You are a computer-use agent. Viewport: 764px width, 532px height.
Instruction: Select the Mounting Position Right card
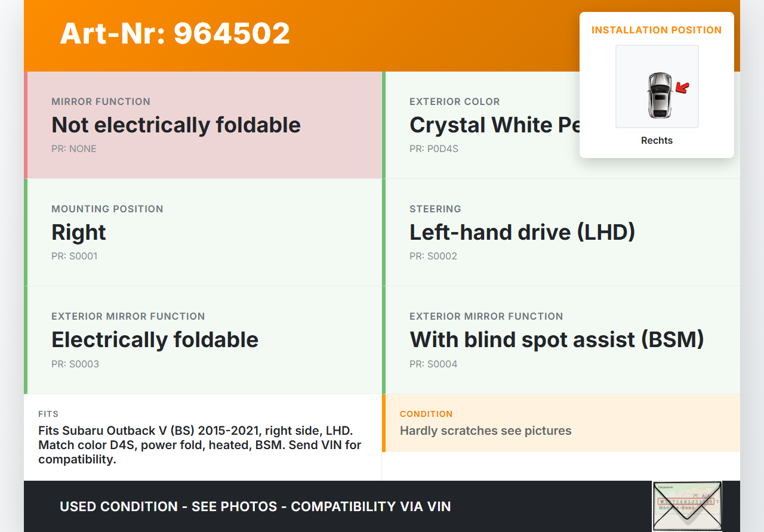point(203,232)
